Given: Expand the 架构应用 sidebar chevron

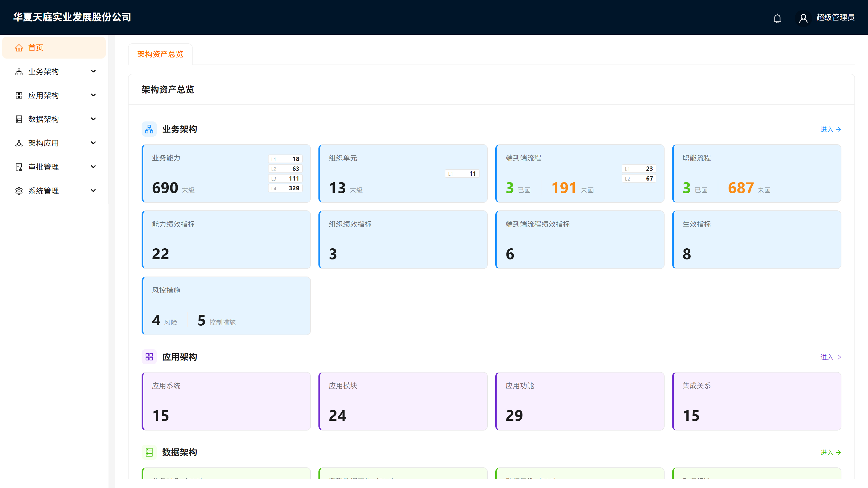Looking at the screenshot, I should (x=93, y=143).
